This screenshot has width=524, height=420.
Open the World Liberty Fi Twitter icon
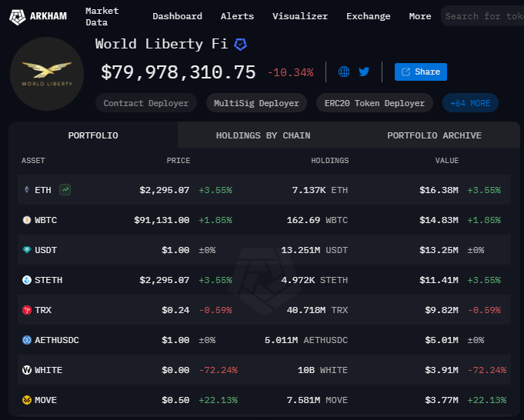pyautogui.click(x=364, y=72)
